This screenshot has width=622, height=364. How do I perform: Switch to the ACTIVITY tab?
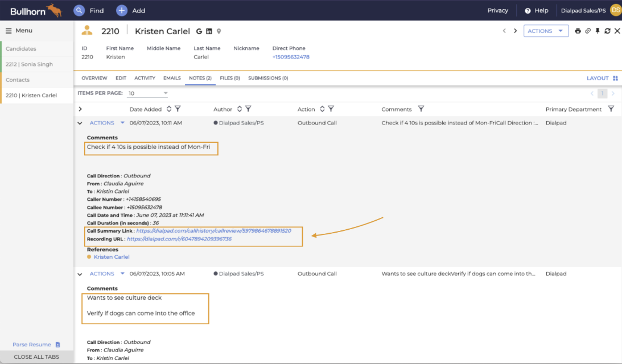145,78
